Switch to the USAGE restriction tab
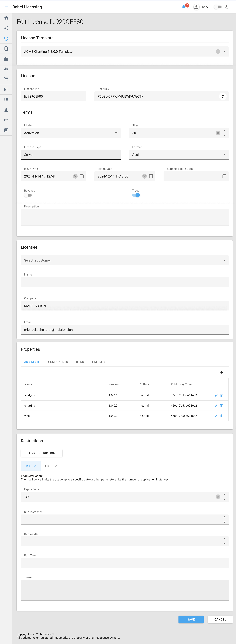Screen dimensions: 236x644 [48, 466]
